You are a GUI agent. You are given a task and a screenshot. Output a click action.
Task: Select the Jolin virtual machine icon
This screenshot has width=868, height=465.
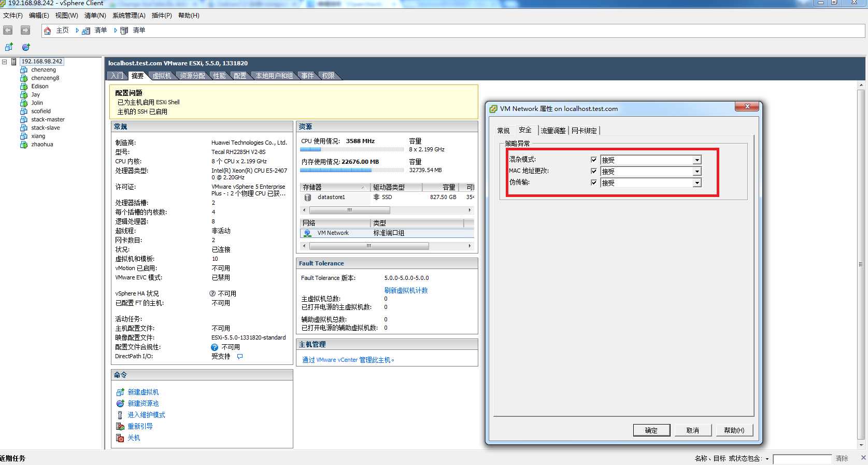pyautogui.click(x=24, y=103)
